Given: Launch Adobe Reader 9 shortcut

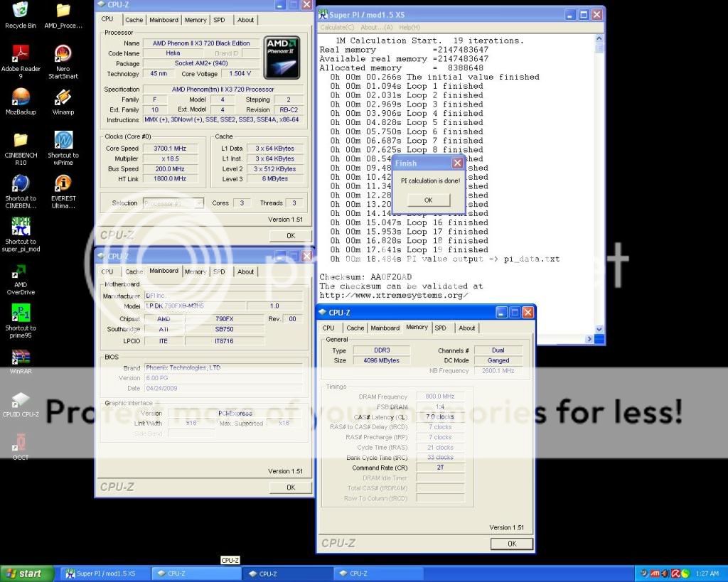Looking at the screenshot, I should coord(21,61).
